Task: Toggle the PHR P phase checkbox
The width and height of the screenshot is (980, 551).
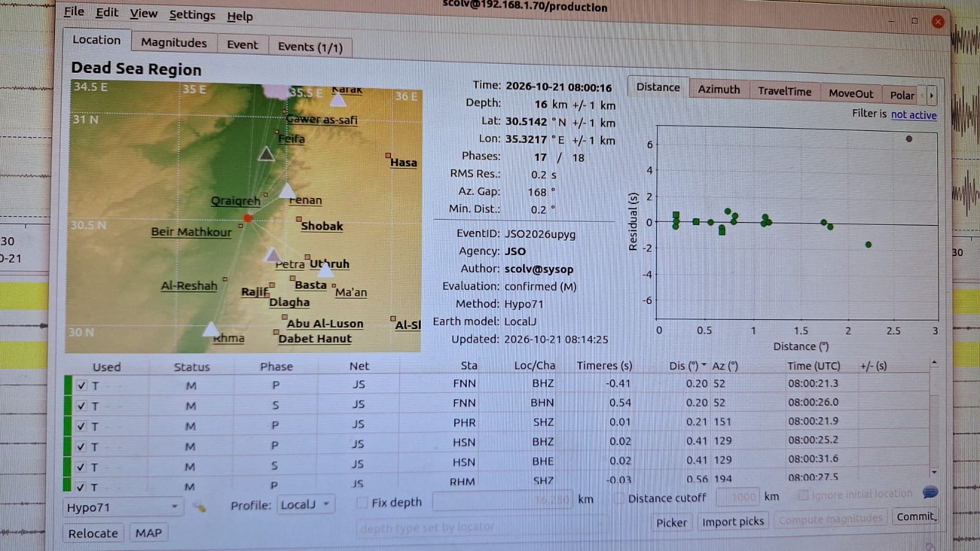Action: (82, 426)
